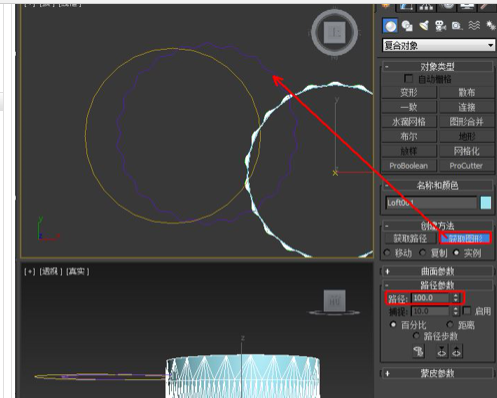Open the Space Warps wavy-lines icon
Viewport: 497px width, 398px height.
pos(474,26)
